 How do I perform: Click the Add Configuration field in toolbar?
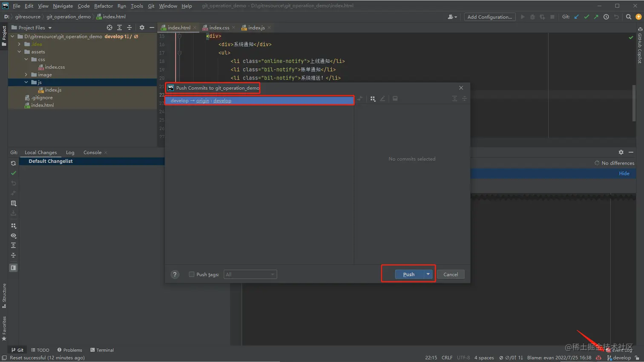[489, 17]
